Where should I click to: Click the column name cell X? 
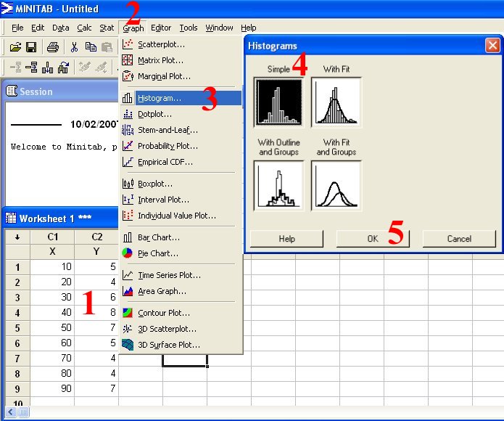(x=52, y=251)
